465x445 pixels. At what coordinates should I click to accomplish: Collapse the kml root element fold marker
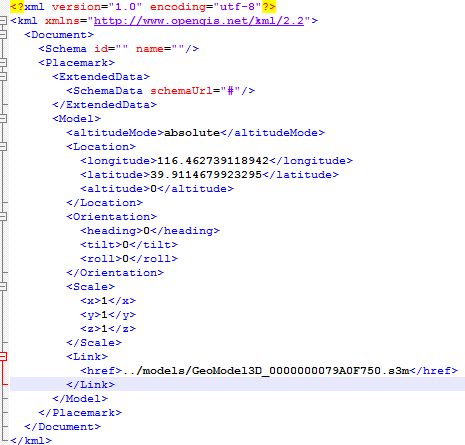[x=3, y=21]
